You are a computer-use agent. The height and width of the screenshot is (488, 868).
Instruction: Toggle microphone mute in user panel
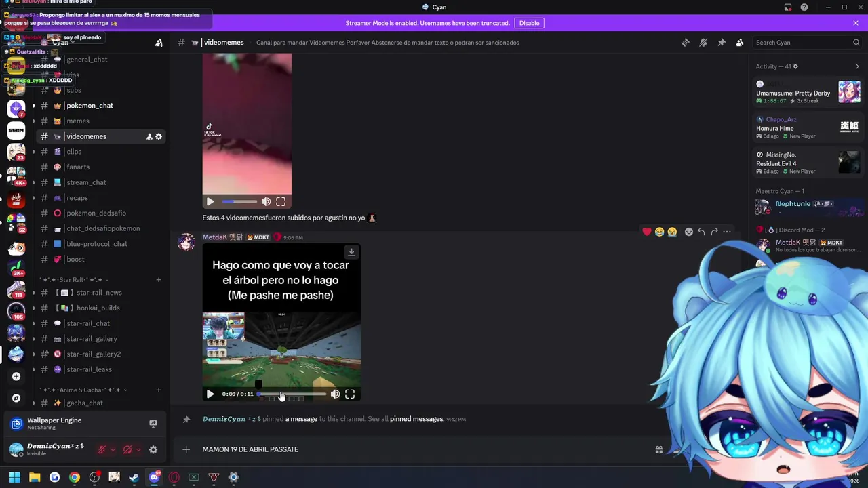tap(102, 449)
